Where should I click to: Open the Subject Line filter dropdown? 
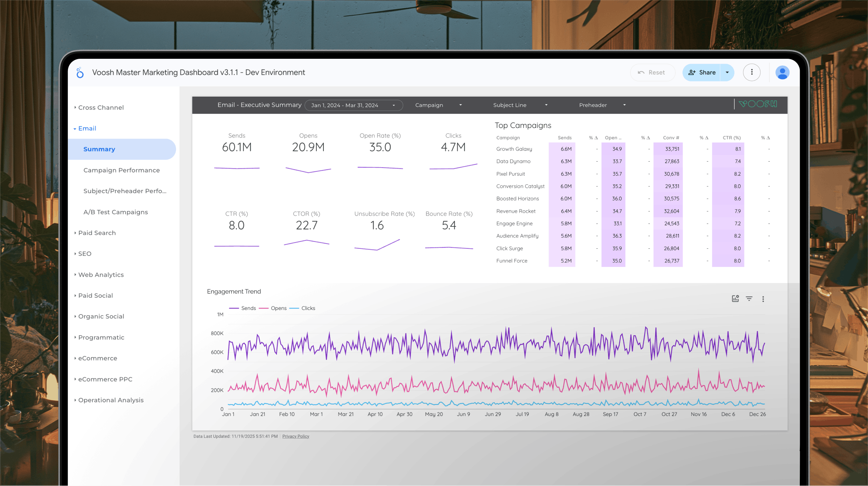pyautogui.click(x=520, y=105)
